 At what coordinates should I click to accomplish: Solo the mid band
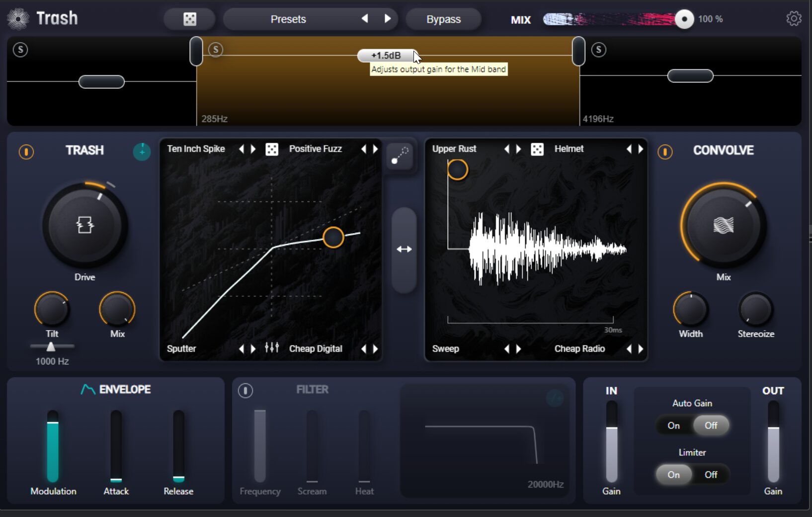216,50
